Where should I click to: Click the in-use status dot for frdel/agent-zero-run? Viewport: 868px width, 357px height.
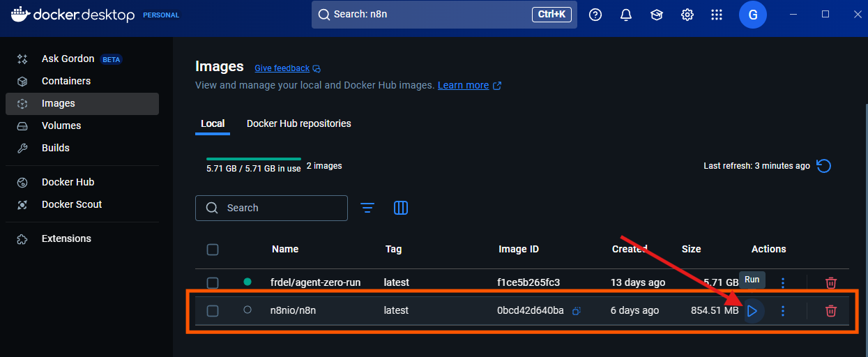[x=247, y=282]
